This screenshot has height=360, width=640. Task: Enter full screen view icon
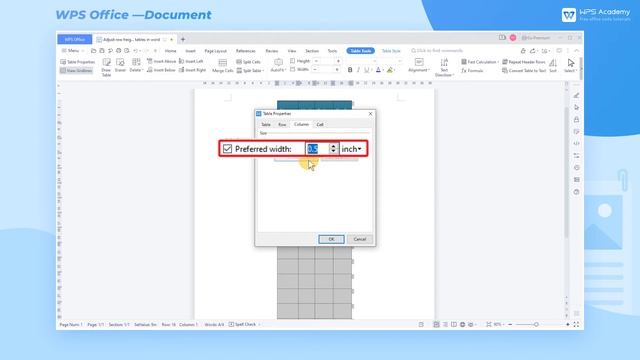tap(576, 324)
